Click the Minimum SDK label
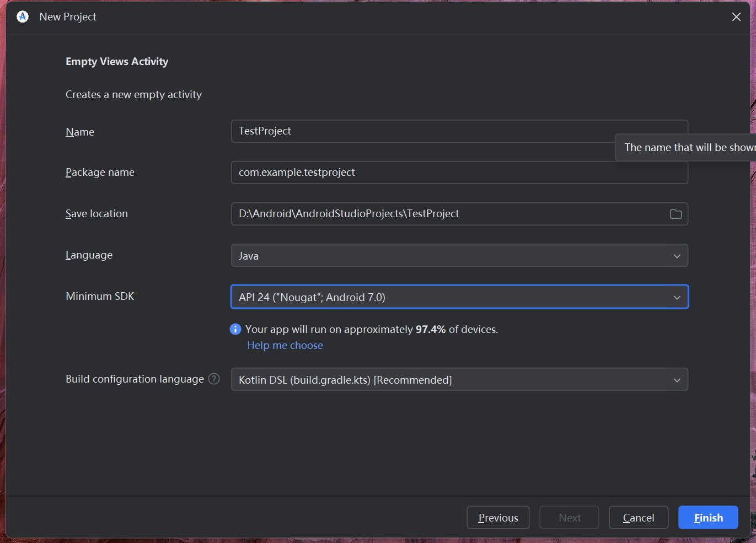This screenshot has width=756, height=543. pyautogui.click(x=100, y=296)
